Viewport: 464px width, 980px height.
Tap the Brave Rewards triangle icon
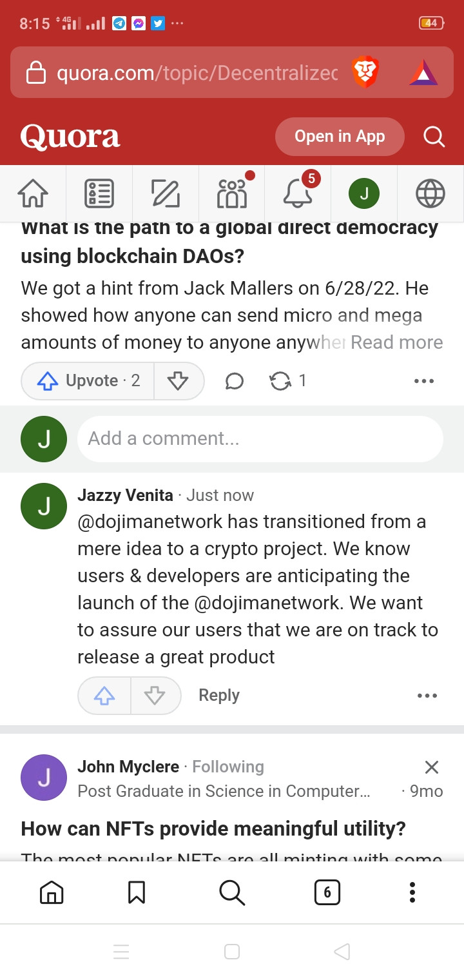click(x=423, y=73)
